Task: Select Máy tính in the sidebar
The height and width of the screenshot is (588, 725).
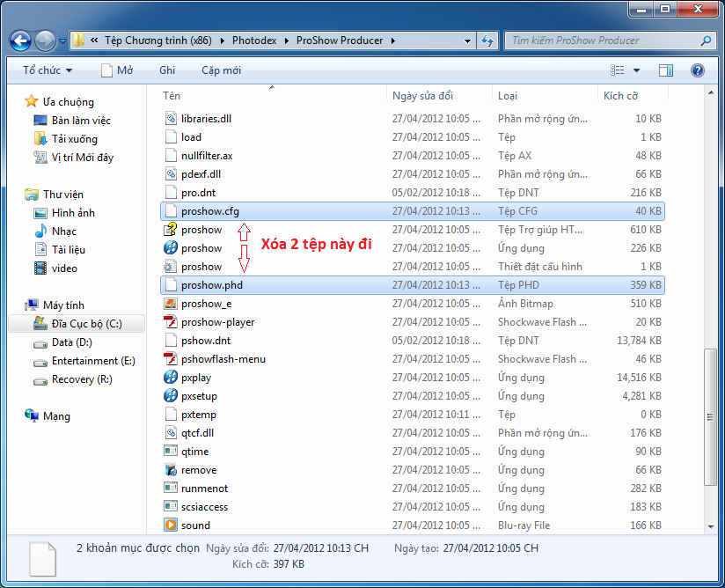Action: click(x=55, y=305)
